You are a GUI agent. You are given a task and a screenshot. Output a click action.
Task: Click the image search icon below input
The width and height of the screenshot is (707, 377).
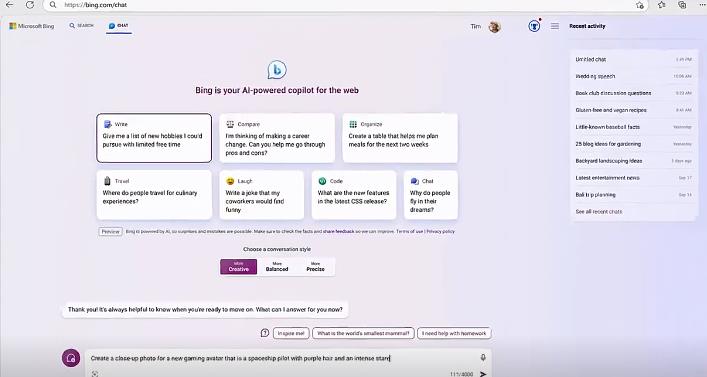click(95, 374)
